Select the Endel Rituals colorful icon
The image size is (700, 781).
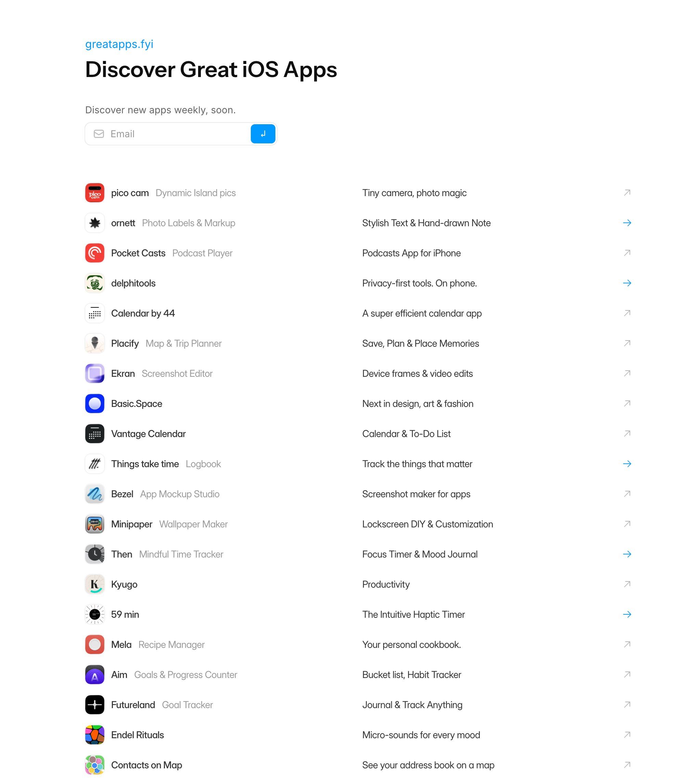pyautogui.click(x=95, y=735)
